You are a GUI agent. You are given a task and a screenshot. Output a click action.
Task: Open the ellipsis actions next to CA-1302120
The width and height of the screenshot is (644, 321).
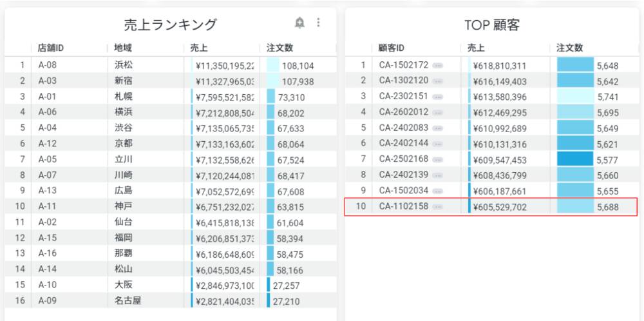438,81
